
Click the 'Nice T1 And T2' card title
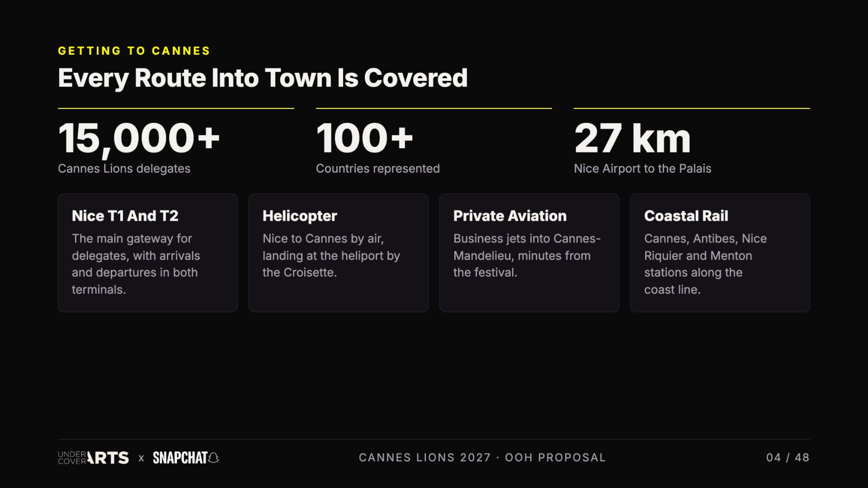pos(125,216)
